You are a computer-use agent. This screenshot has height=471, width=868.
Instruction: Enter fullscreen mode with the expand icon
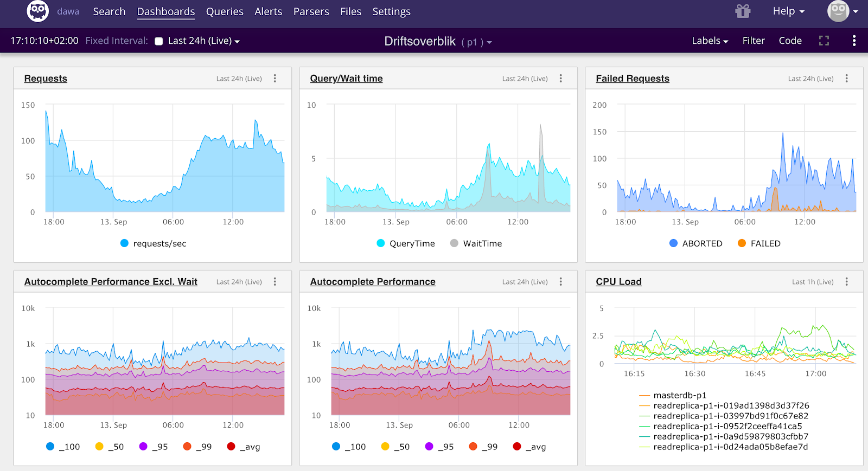coord(824,41)
